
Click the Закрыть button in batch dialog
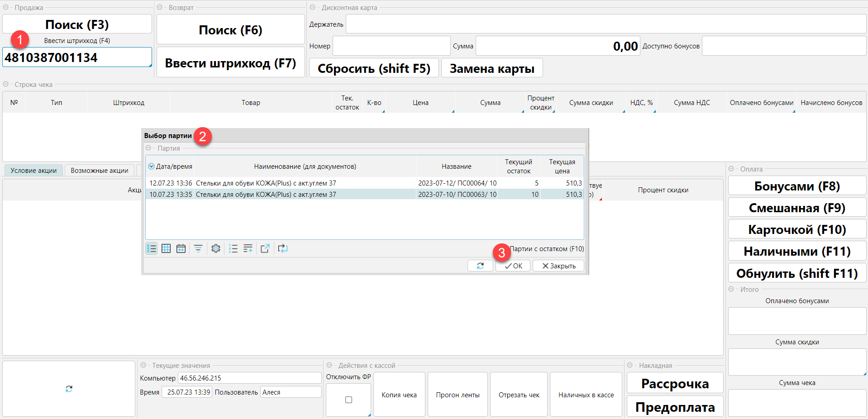click(x=558, y=266)
